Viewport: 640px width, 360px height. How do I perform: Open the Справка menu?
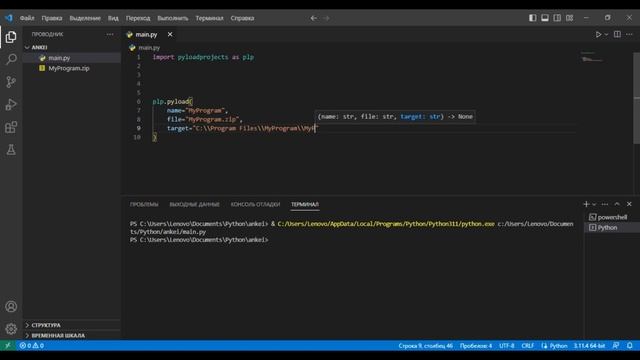tap(242, 18)
